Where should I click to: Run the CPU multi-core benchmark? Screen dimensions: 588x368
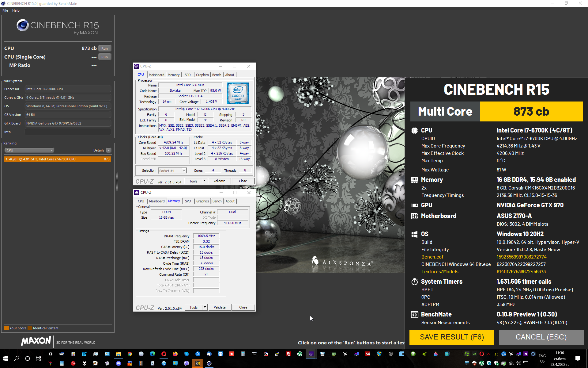coord(104,48)
